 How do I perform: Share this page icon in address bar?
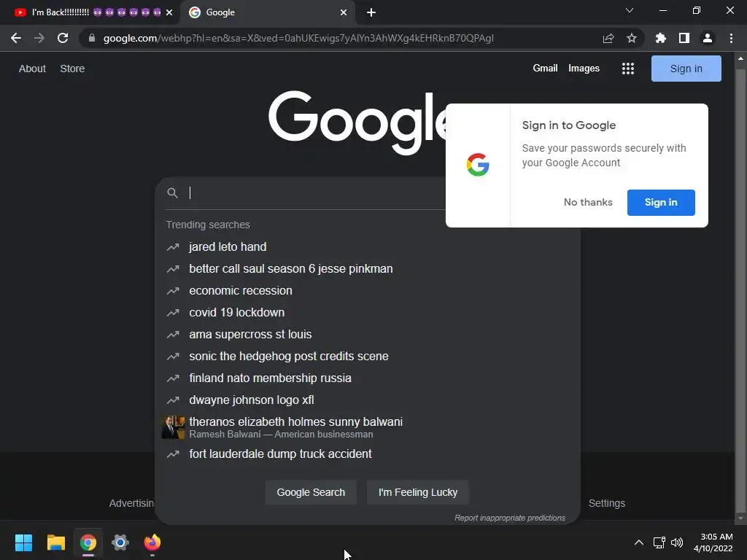pyautogui.click(x=608, y=38)
